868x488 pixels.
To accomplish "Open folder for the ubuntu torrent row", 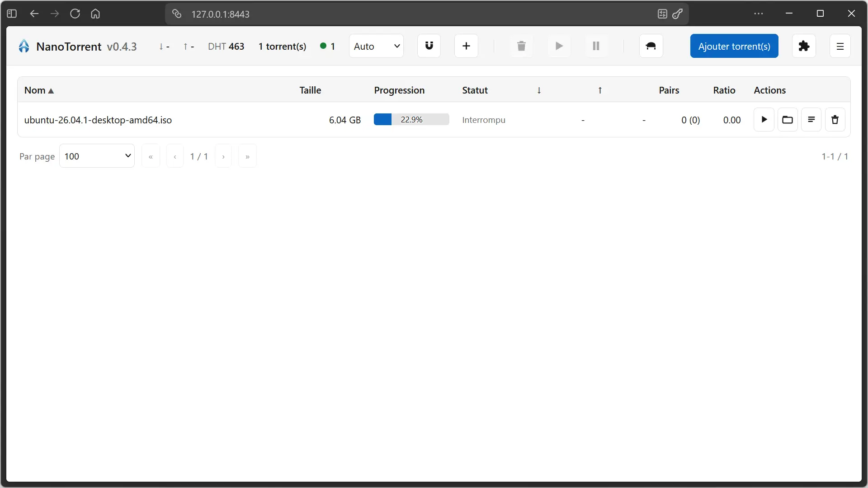I will [788, 120].
